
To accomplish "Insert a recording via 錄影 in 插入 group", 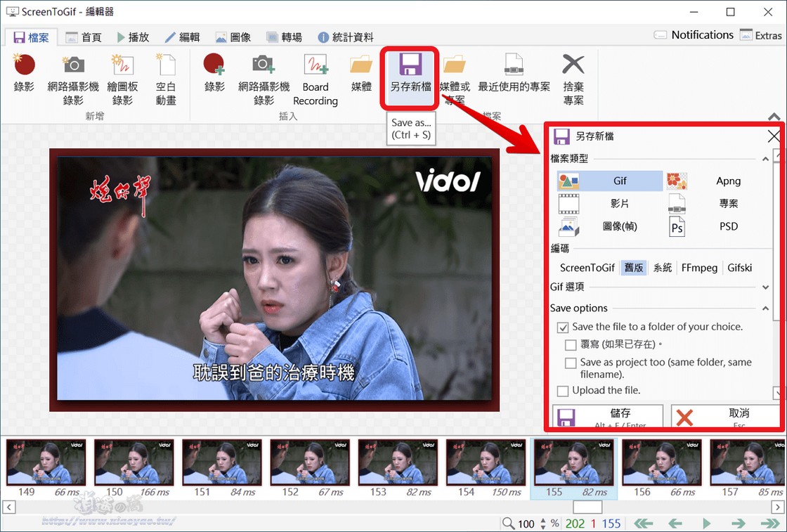I will pyautogui.click(x=214, y=74).
